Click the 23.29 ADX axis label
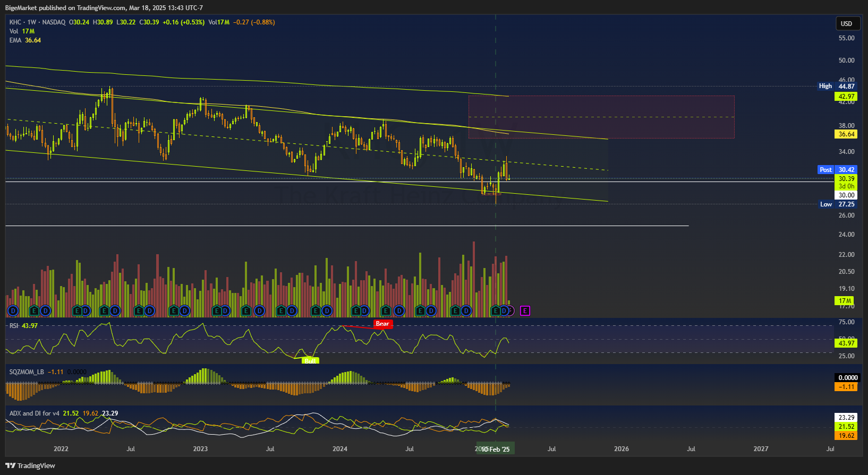This screenshot has width=868, height=475. click(846, 418)
